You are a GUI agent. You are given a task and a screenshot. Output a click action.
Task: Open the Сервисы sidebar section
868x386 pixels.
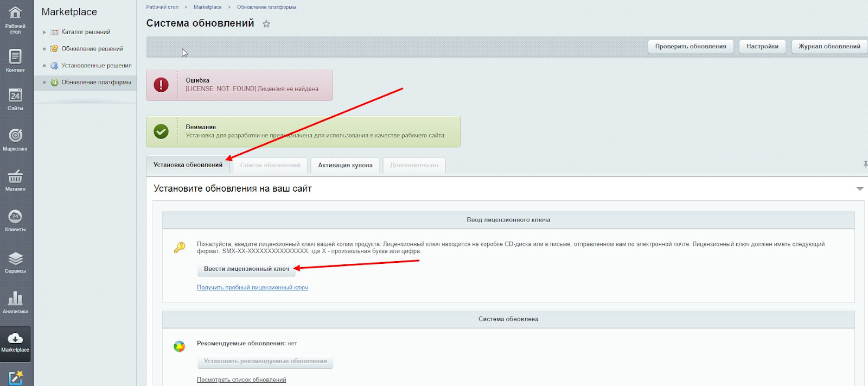(15, 262)
